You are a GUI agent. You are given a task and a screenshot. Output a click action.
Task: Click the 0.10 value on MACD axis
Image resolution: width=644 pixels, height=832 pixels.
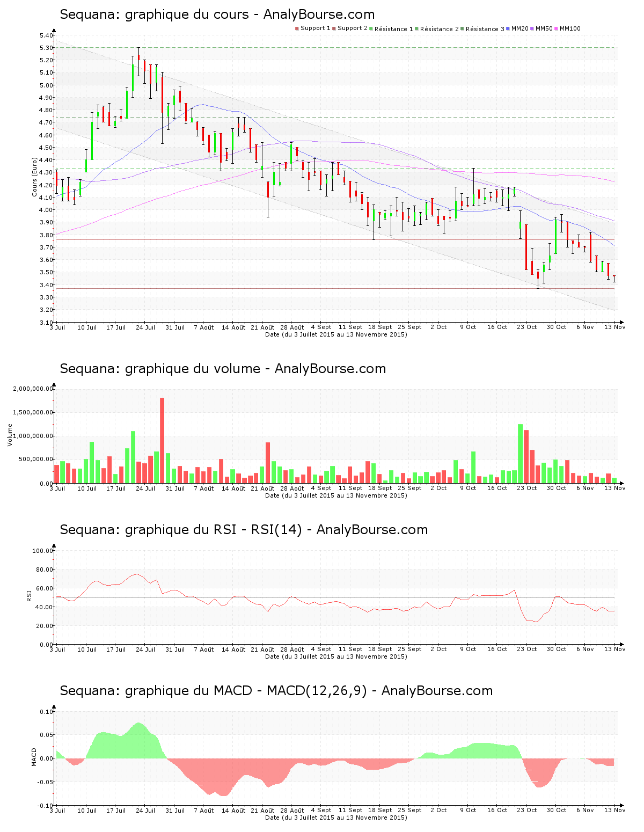pyautogui.click(x=47, y=712)
